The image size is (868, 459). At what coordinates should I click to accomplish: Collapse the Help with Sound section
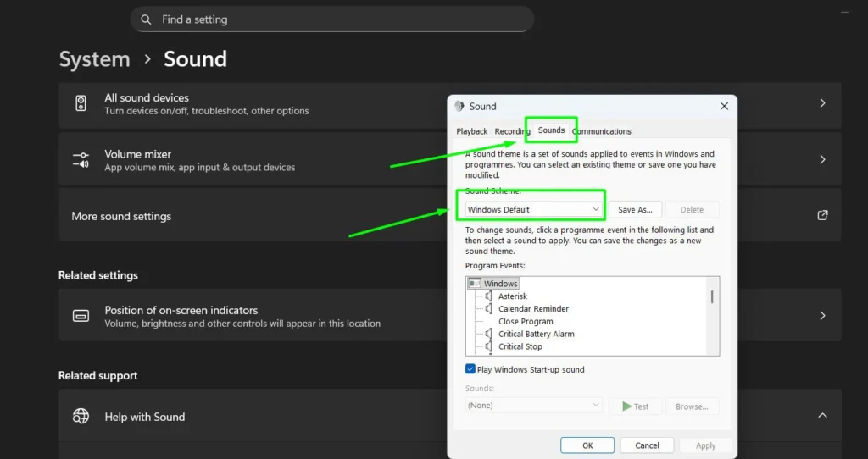pyautogui.click(x=822, y=415)
